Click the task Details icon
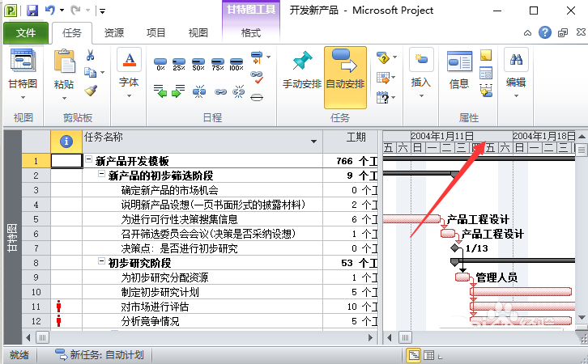588x364 pixels. tap(486, 73)
